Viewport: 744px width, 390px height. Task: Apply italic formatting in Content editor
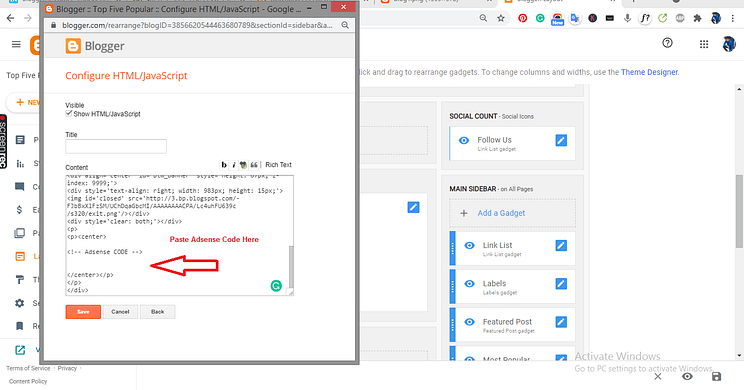pyautogui.click(x=233, y=165)
